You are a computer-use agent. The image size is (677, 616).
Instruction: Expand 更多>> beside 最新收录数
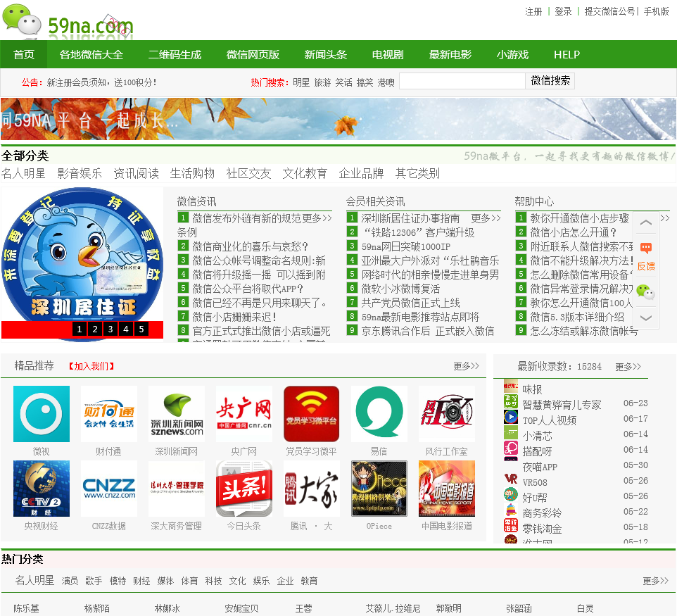tap(628, 367)
